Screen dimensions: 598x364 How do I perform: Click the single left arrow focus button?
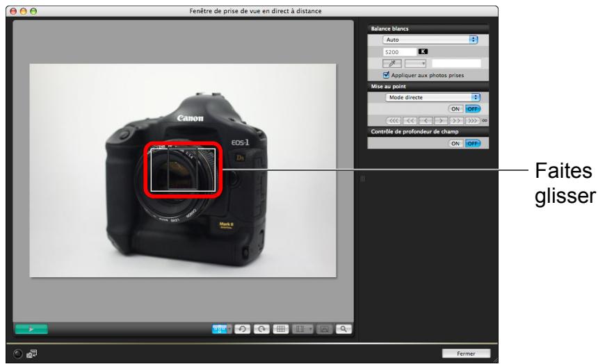[x=426, y=121]
